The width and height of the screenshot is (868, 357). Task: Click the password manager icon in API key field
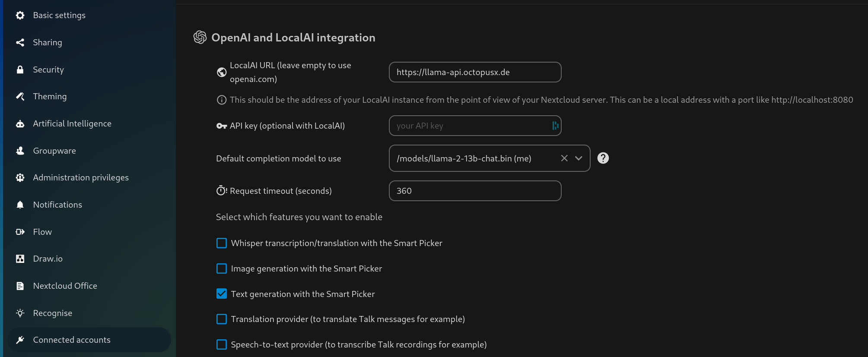555,126
